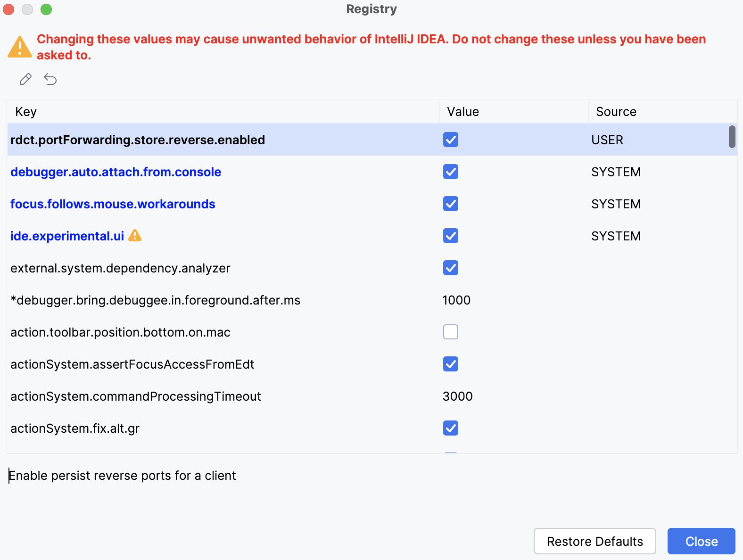
Task: Click the 3000 commandProcessingTimeout value
Action: pos(457,396)
